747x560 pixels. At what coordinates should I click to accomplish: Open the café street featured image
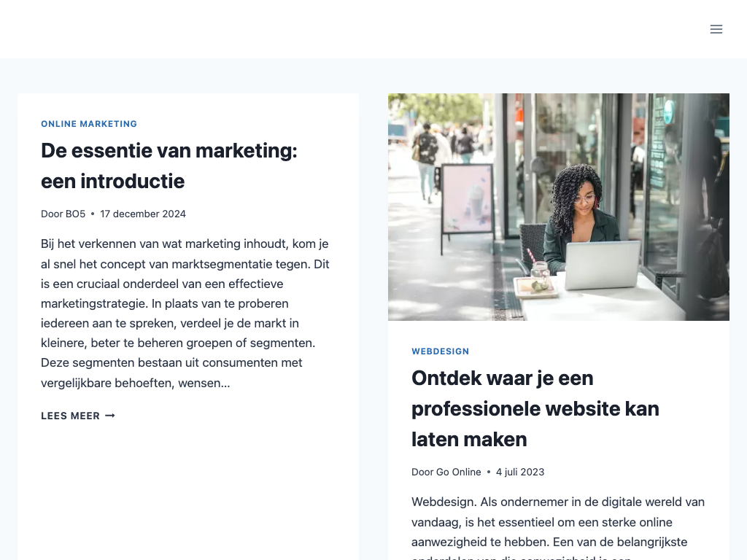(558, 207)
